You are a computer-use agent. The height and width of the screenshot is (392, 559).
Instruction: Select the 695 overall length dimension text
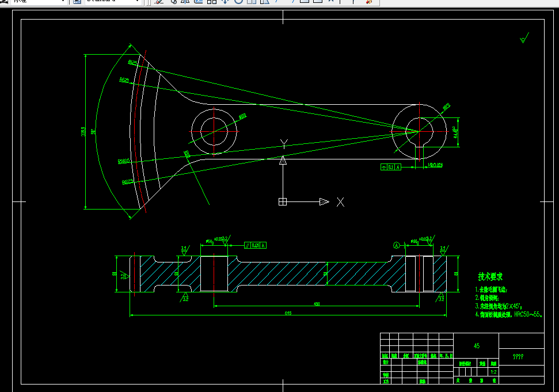tap(288, 313)
